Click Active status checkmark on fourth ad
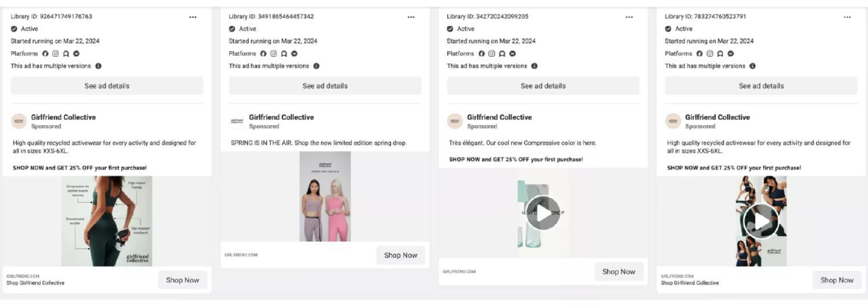The width and height of the screenshot is (868, 306). 668,29
